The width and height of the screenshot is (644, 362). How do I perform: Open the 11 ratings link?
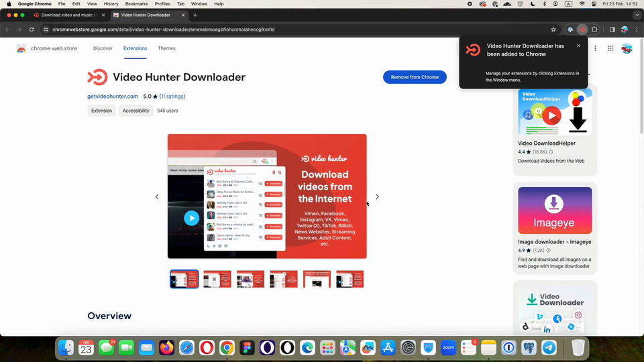tap(172, 97)
